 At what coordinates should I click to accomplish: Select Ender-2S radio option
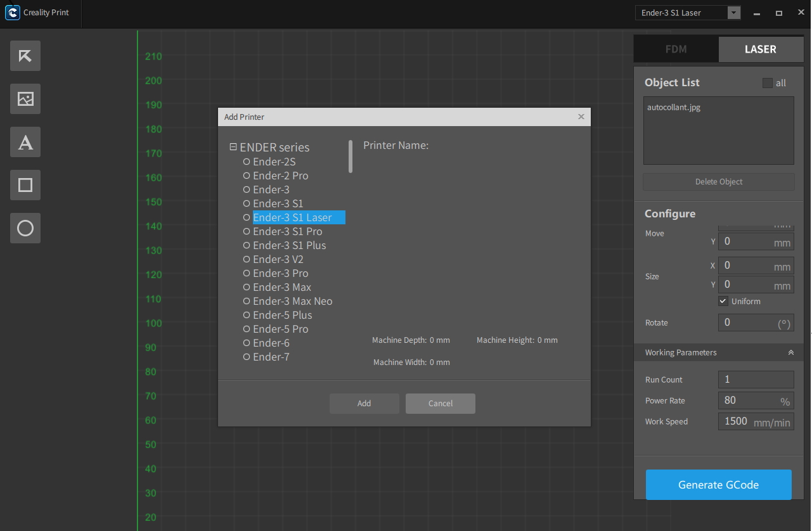(269, 162)
